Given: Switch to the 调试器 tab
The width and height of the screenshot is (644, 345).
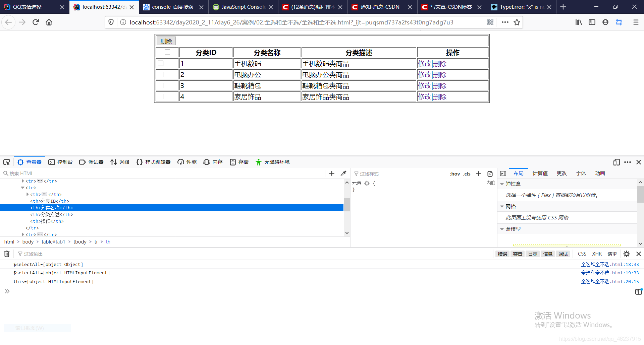Looking at the screenshot, I should click(x=91, y=162).
